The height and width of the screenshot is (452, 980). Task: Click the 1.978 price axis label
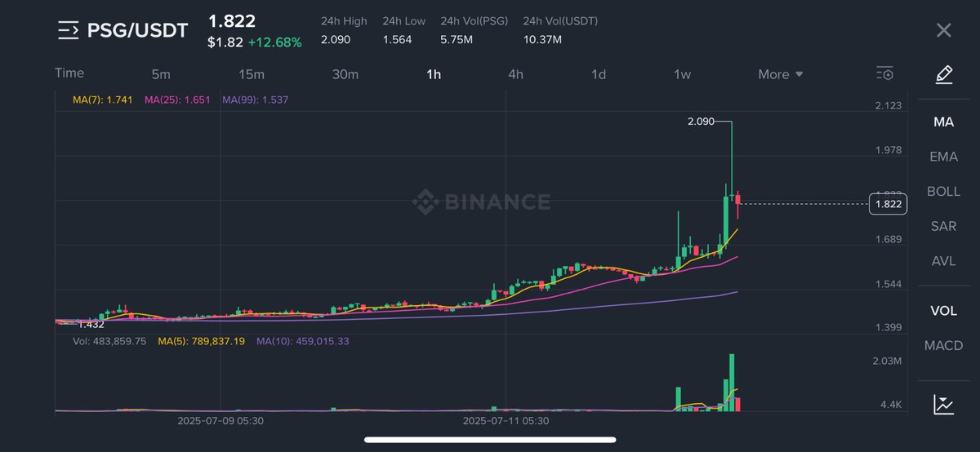click(x=888, y=150)
